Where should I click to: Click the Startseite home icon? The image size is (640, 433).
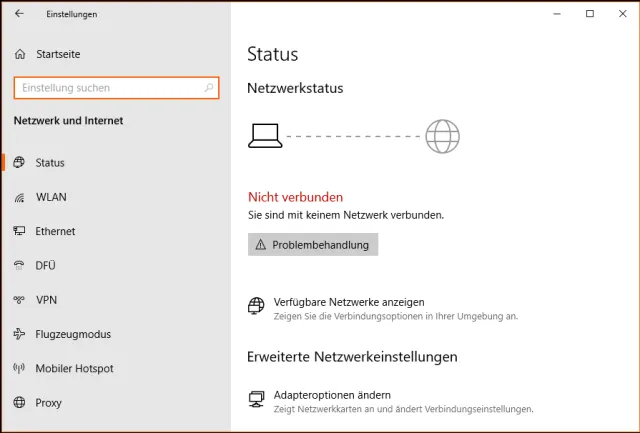[20, 54]
